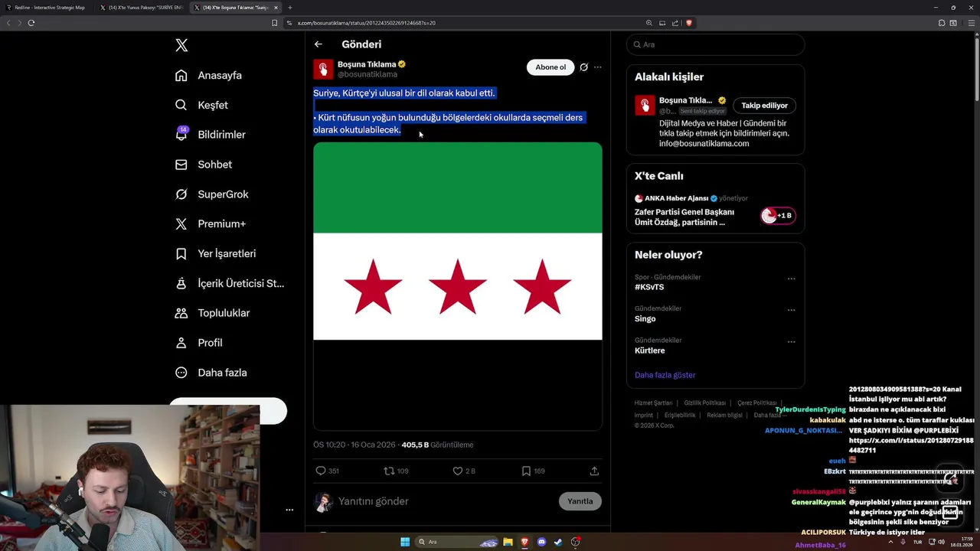
Task: Open Windows Start menu
Action: pyautogui.click(x=405, y=542)
